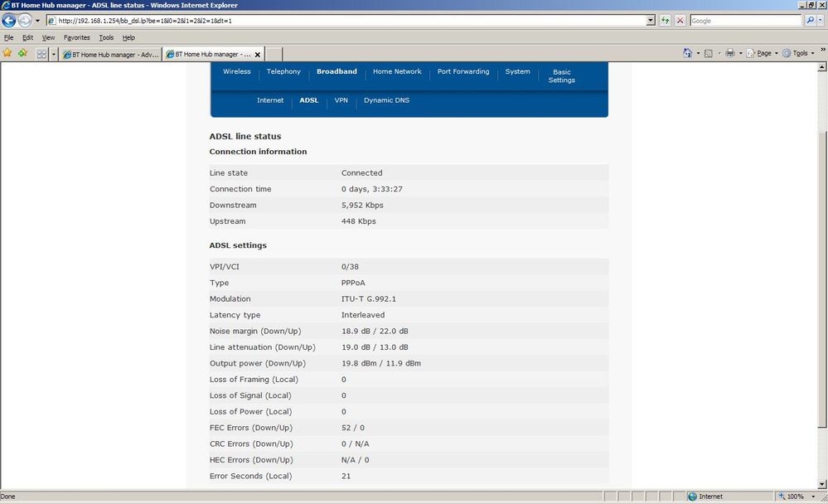828x504 pixels.
Task: Open the File menu
Action: pos(9,37)
